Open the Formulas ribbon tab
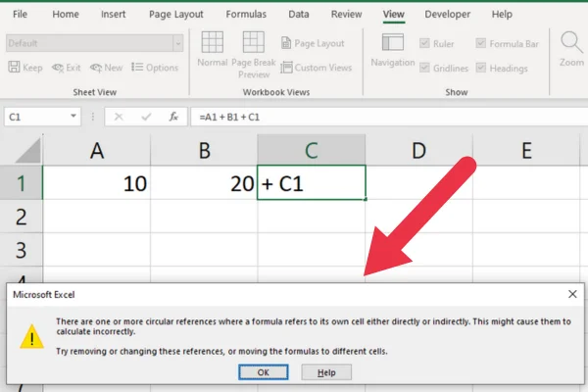Image resolution: width=588 pixels, height=392 pixels. (x=246, y=15)
